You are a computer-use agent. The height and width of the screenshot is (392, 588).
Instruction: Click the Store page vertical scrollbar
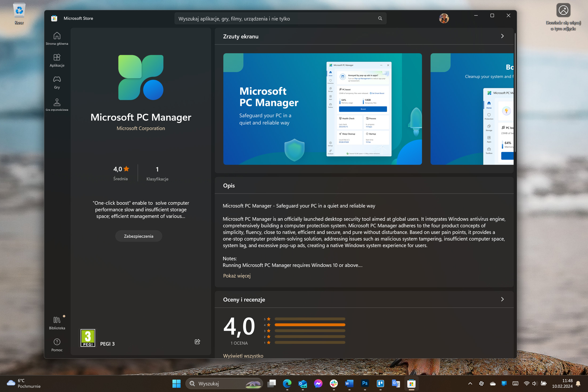pyautogui.click(x=515, y=93)
